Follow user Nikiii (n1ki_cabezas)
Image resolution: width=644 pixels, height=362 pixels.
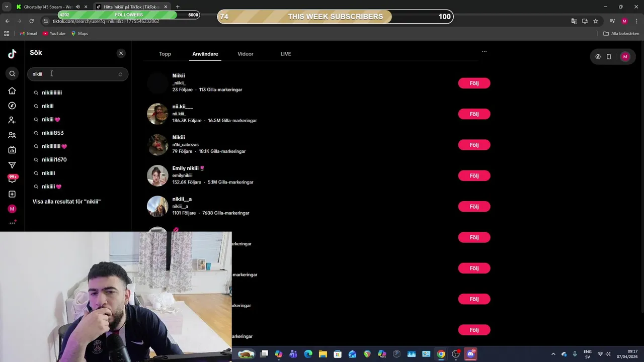474,145
